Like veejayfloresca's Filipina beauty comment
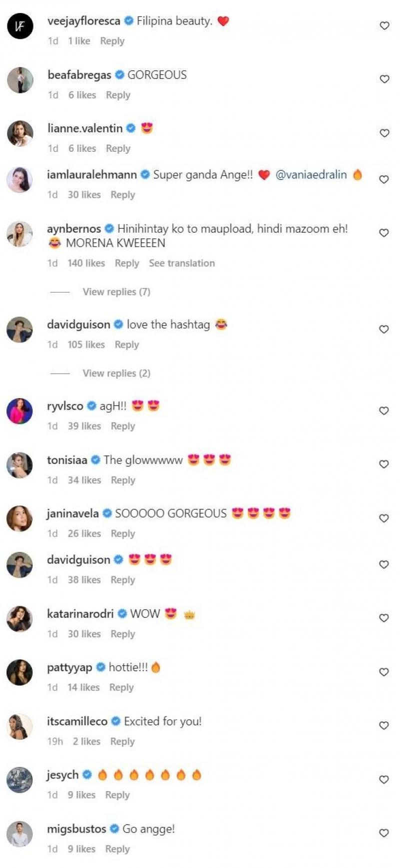Screen dimensions: 400x868 384,25
